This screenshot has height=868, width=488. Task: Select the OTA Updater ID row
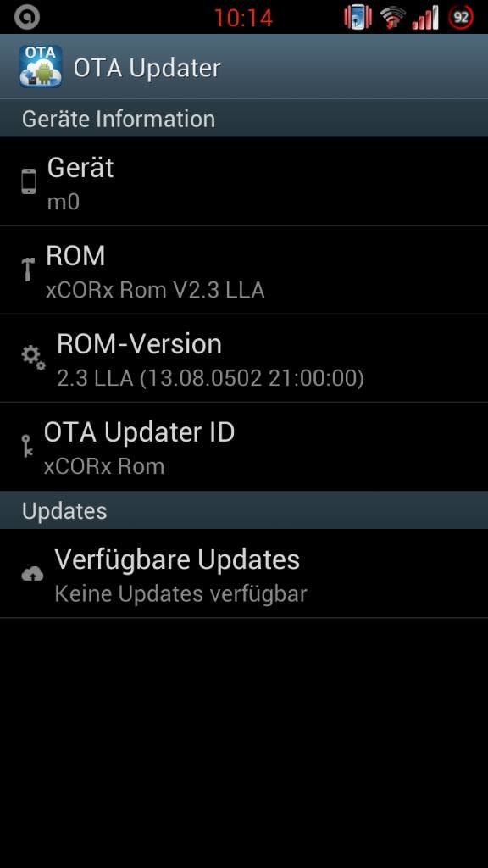click(x=244, y=447)
